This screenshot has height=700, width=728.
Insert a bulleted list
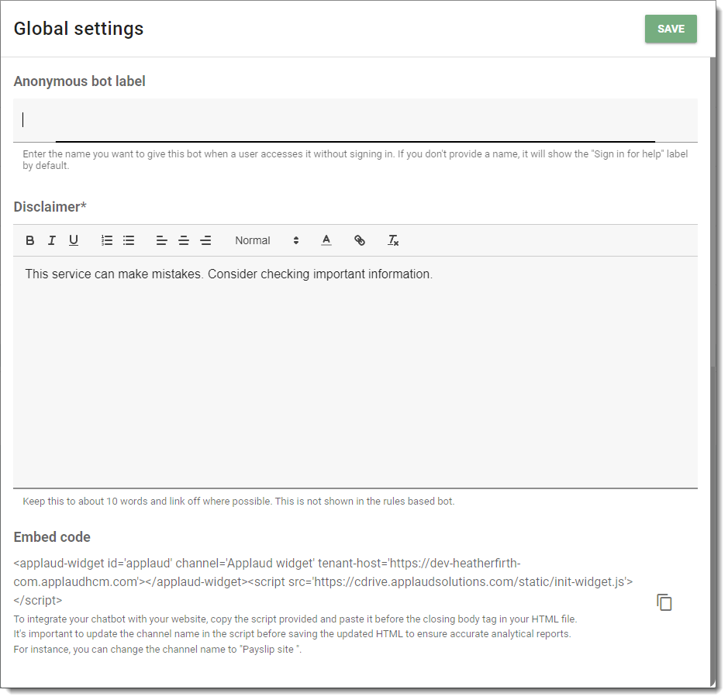pos(129,241)
